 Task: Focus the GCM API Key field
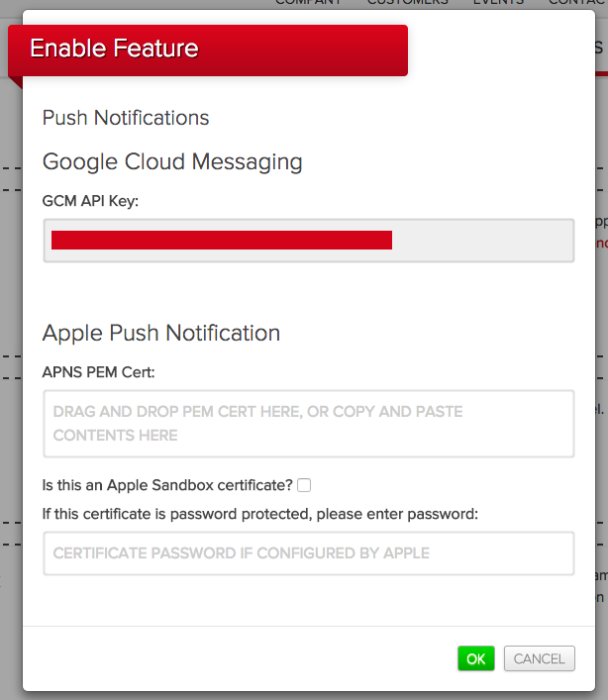click(x=309, y=241)
